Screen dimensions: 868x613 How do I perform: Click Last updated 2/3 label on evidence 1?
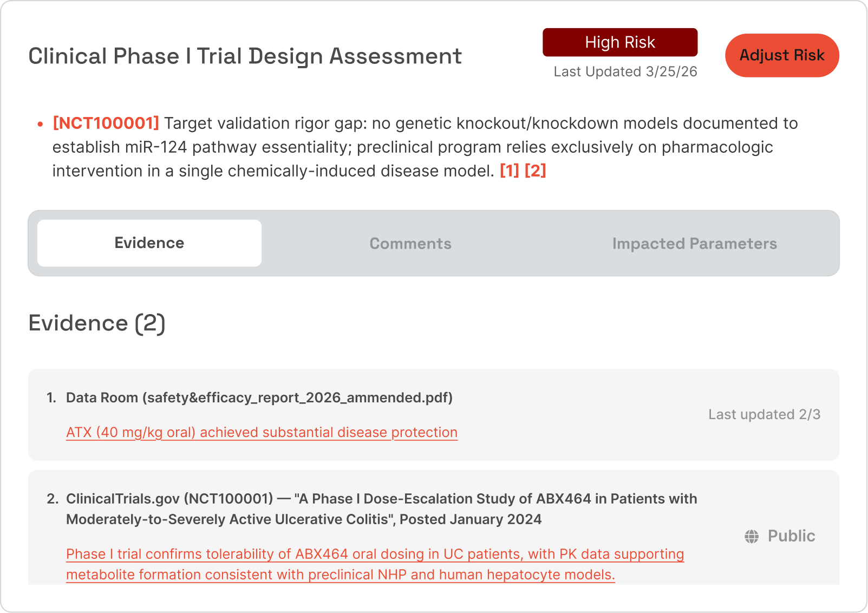[764, 414]
